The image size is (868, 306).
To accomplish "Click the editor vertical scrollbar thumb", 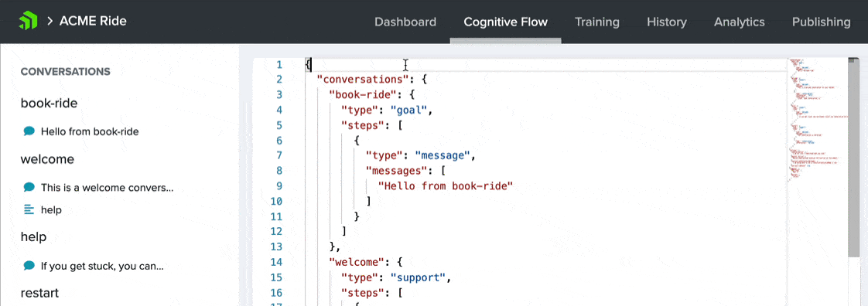I will 853,157.
